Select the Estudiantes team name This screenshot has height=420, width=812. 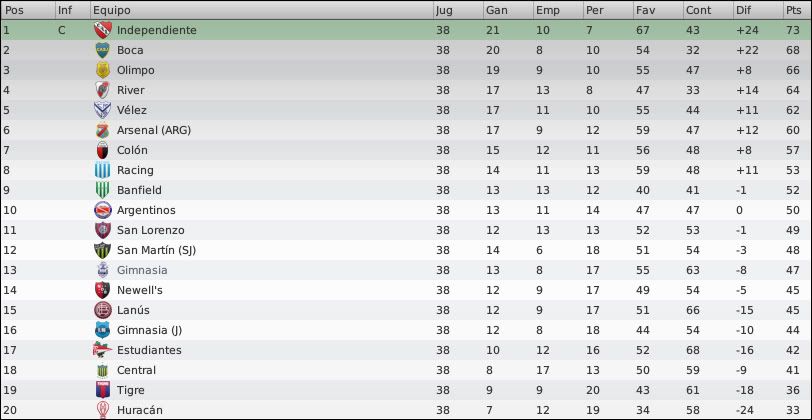pyautogui.click(x=149, y=350)
